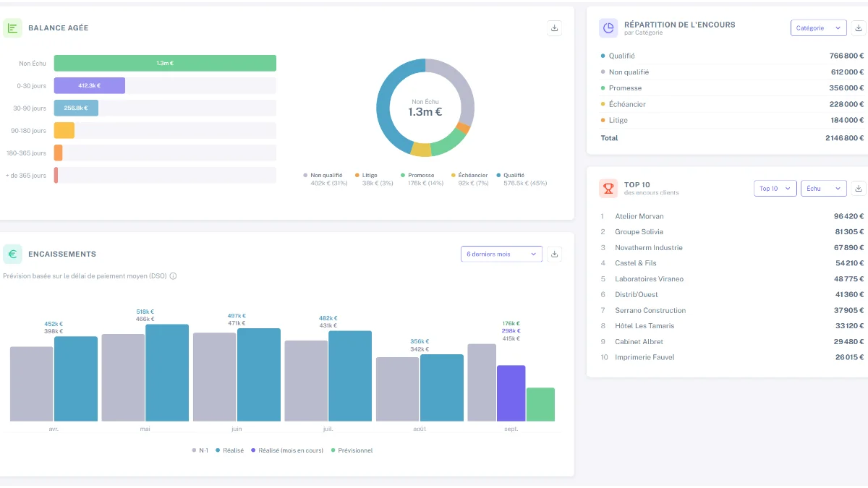Download the Balance Agée chart
Image resolution: width=868 pixels, height=488 pixels.
pyautogui.click(x=555, y=28)
